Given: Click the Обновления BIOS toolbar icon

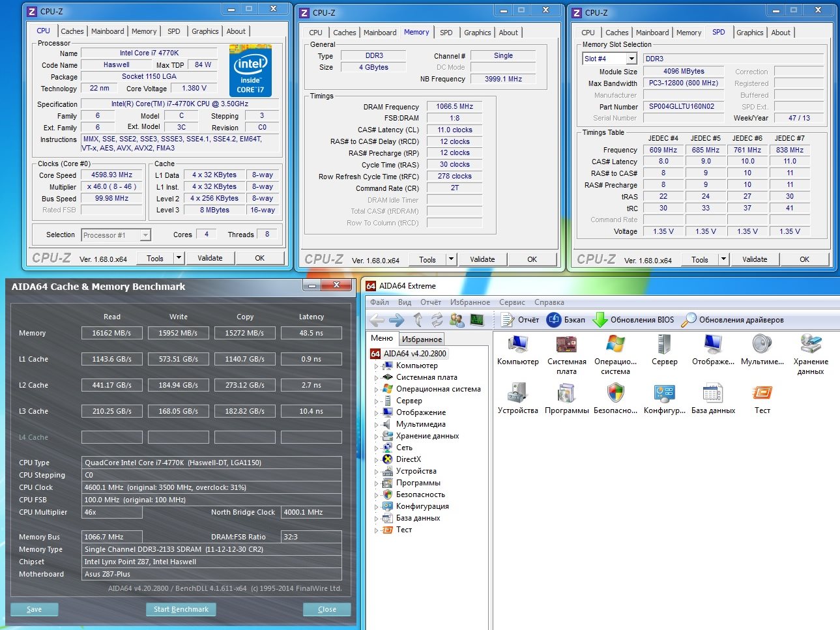Looking at the screenshot, I should 600,320.
